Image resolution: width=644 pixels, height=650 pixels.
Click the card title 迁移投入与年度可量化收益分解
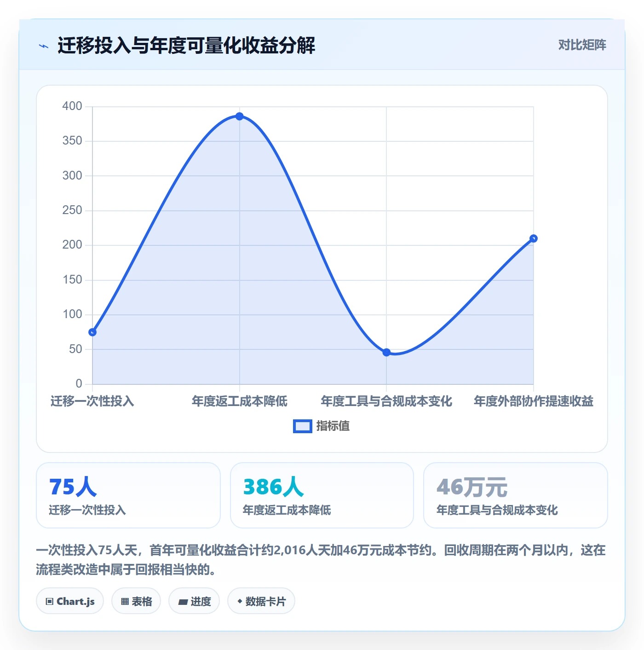click(x=186, y=46)
